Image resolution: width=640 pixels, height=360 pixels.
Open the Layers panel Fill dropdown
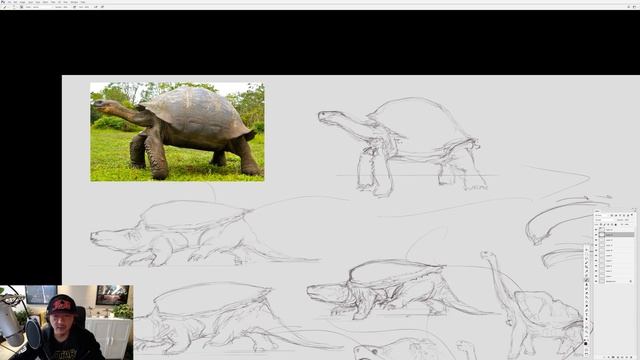coord(627,224)
